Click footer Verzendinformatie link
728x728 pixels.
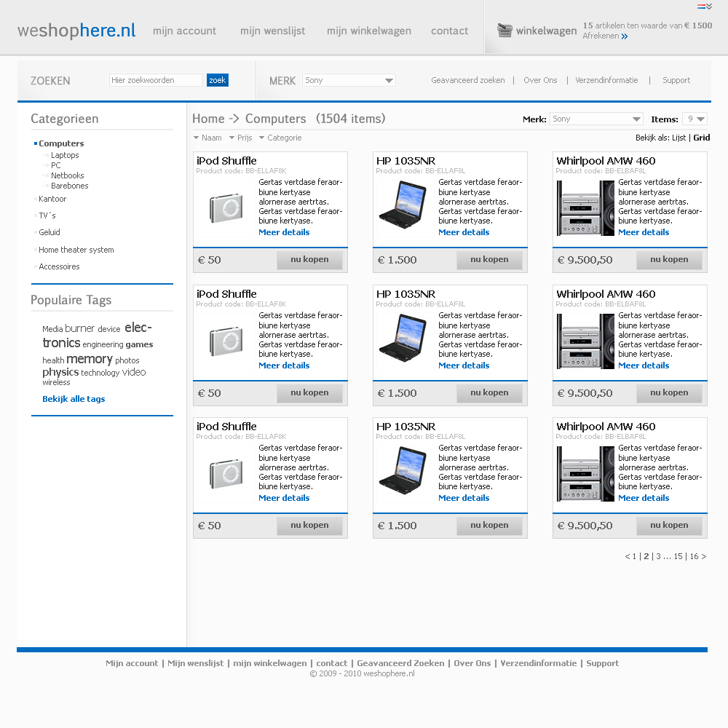click(x=539, y=663)
